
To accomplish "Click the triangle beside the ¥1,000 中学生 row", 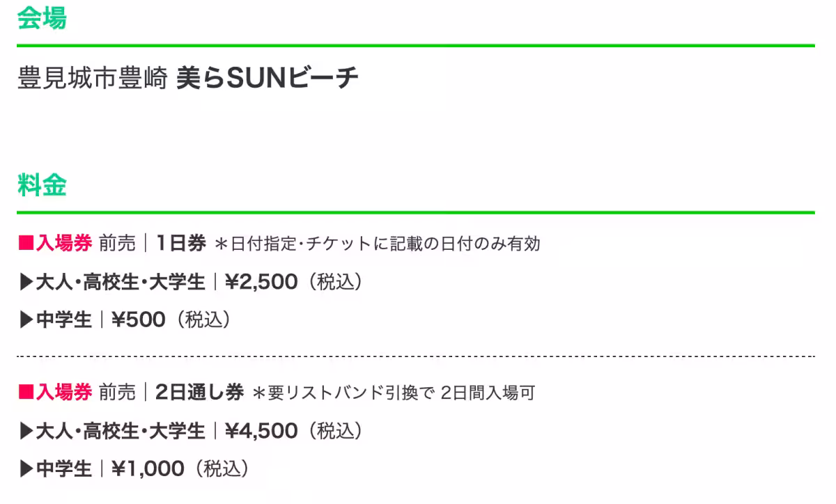I will [x=26, y=469].
